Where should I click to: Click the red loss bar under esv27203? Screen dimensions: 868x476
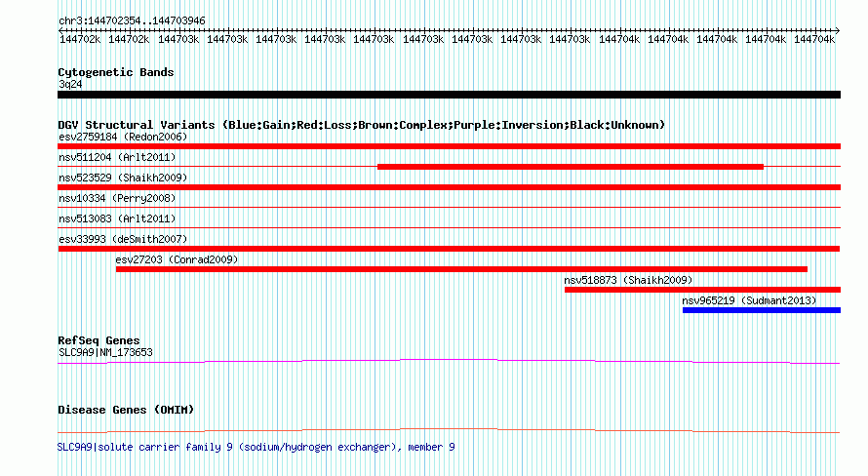point(461,269)
